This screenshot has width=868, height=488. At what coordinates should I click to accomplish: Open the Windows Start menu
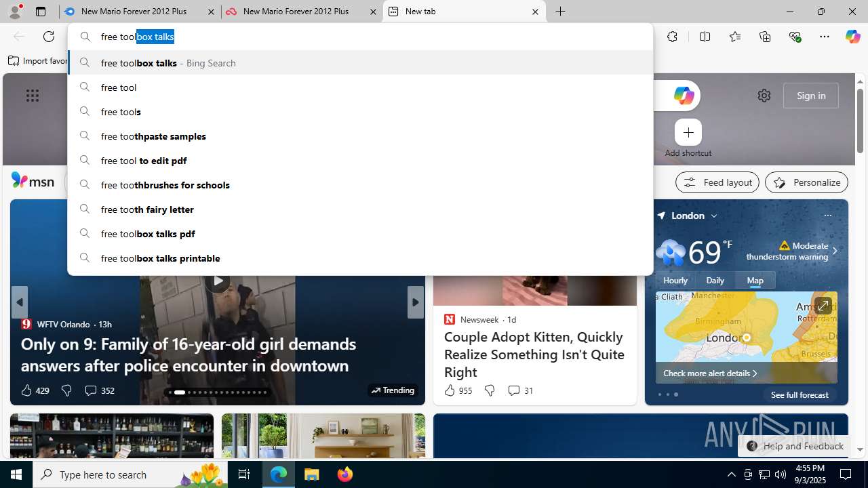click(16, 474)
